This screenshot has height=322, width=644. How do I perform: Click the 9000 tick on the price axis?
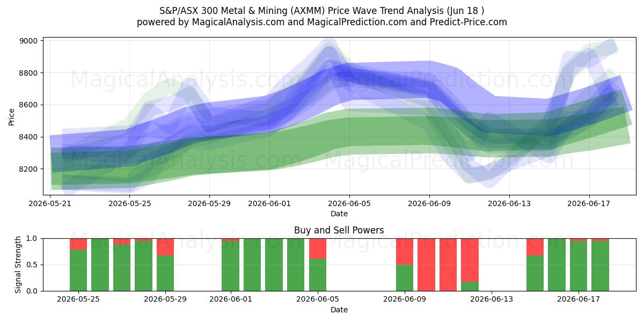point(29,41)
